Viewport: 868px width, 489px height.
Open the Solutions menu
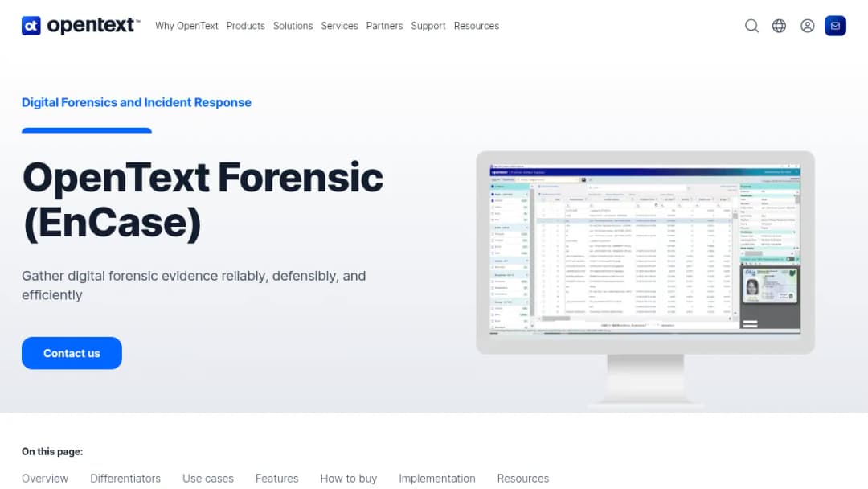pyautogui.click(x=293, y=26)
